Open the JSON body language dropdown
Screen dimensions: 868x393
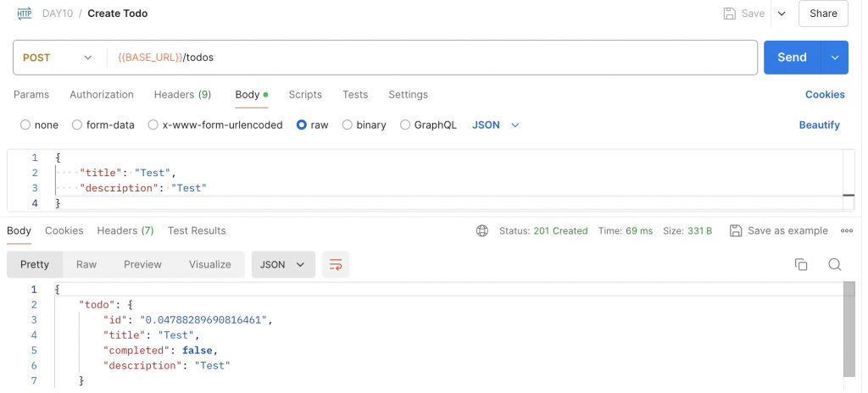tap(495, 125)
